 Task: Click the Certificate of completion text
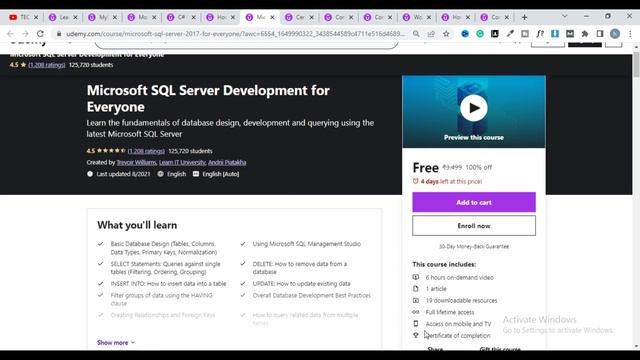[458, 336]
